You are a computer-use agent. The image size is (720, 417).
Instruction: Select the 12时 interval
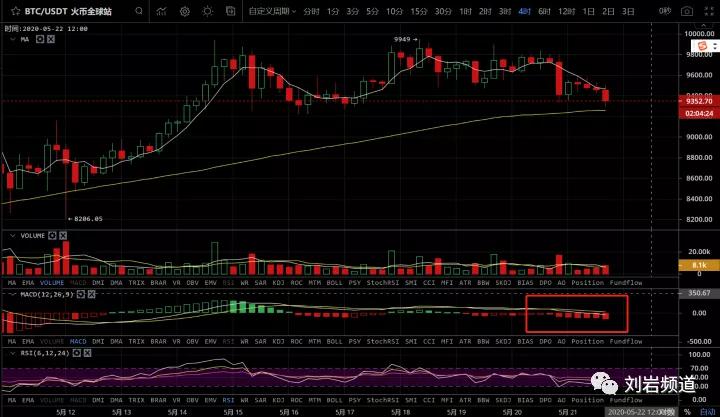coord(567,11)
